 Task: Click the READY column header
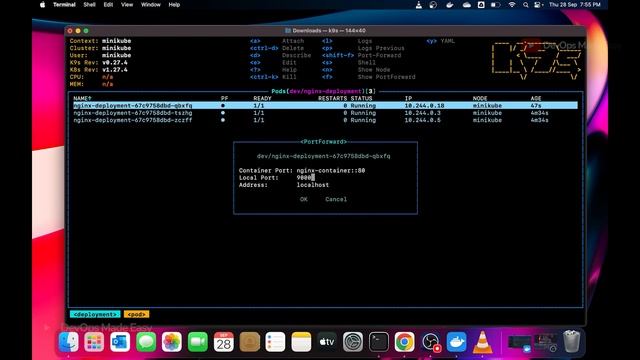tap(262, 98)
